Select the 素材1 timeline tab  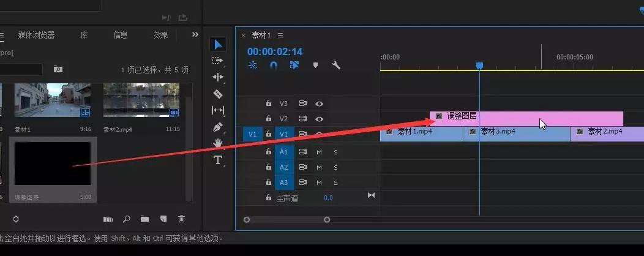pos(261,36)
